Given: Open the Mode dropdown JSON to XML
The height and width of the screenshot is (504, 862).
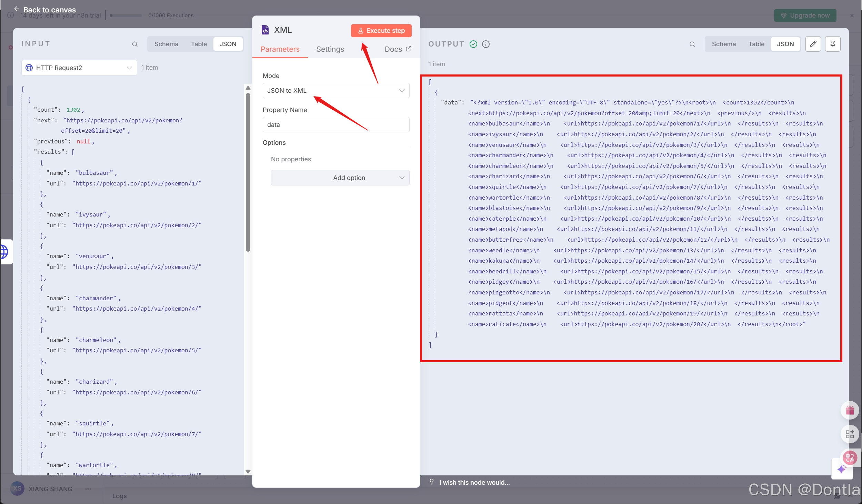Looking at the screenshot, I should pyautogui.click(x=336, y=91).
